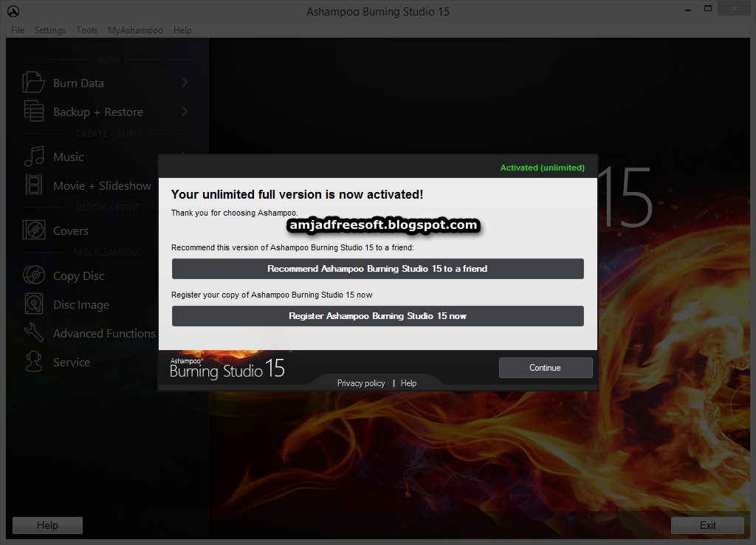Open the Settings menu
The width and height of the screenshot is (756, 545).
point(50,30)
